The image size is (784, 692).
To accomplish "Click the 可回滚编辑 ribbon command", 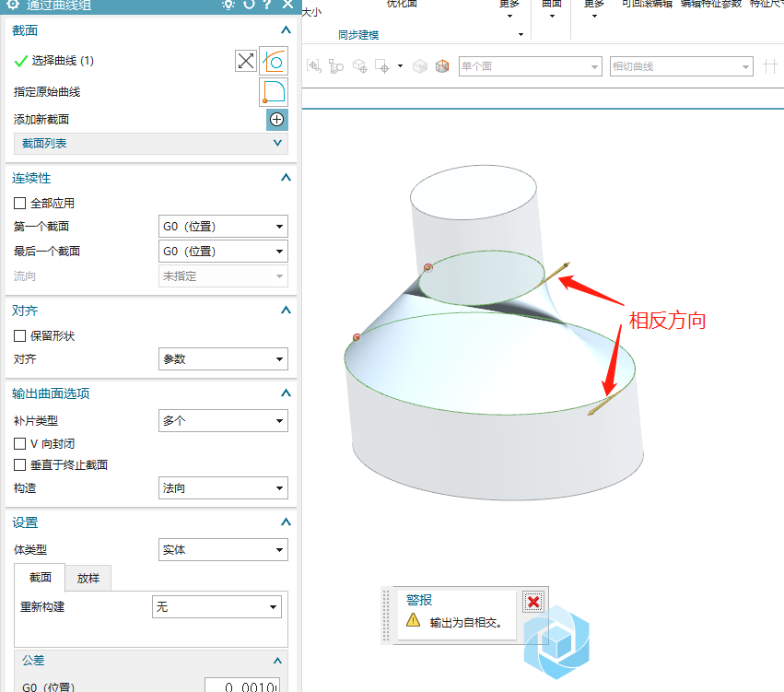I will tap(647, 4).
